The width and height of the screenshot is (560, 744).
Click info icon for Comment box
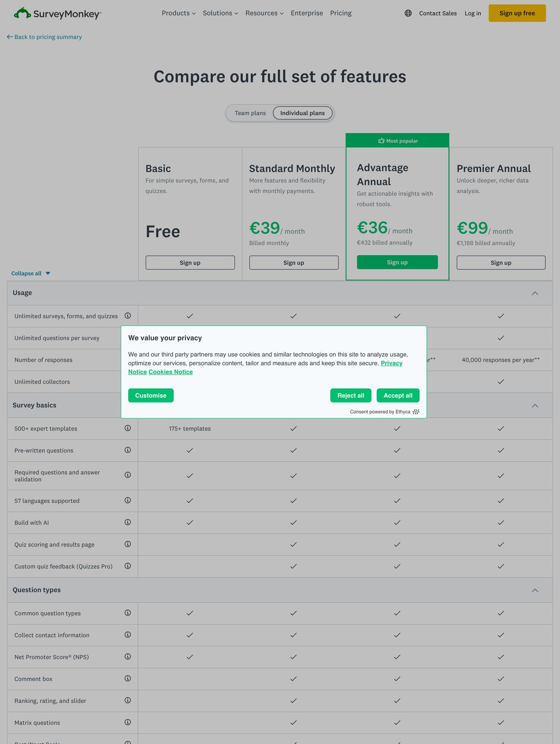[128, 678]
